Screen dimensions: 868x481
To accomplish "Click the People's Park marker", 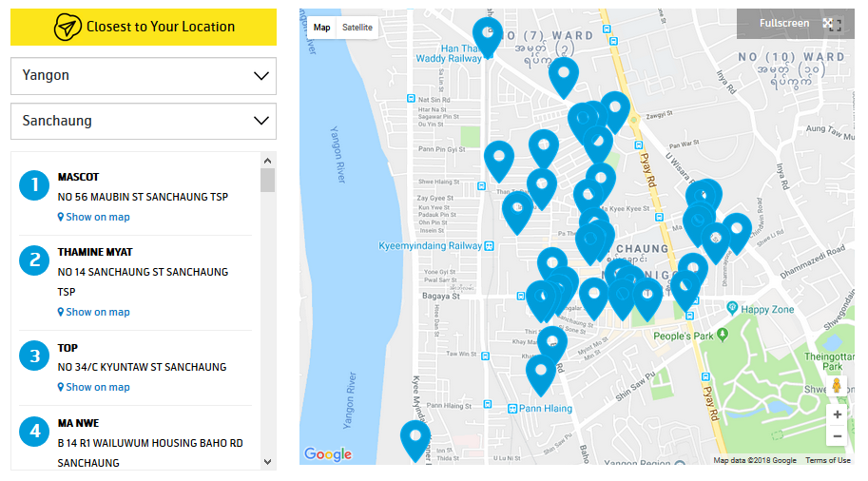I will [x=722, y=335].
